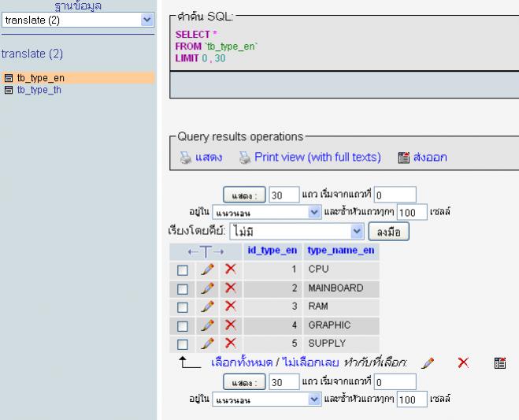Click the lower repeat headers field 100
Screen dimensions: 519x420
coord(412,400)
